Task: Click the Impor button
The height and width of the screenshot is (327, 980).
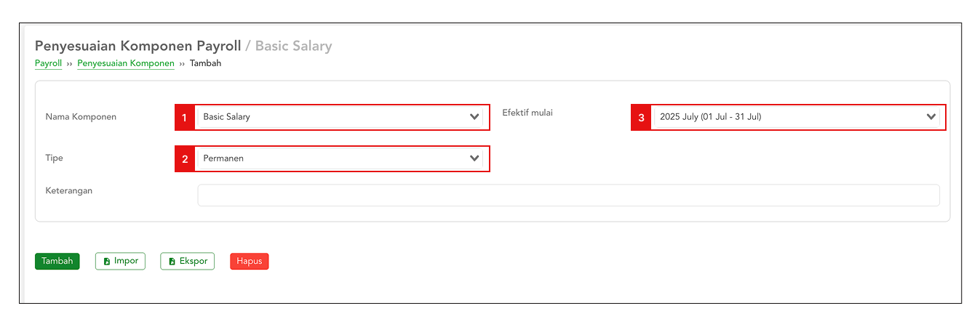Action: [121, 262]
